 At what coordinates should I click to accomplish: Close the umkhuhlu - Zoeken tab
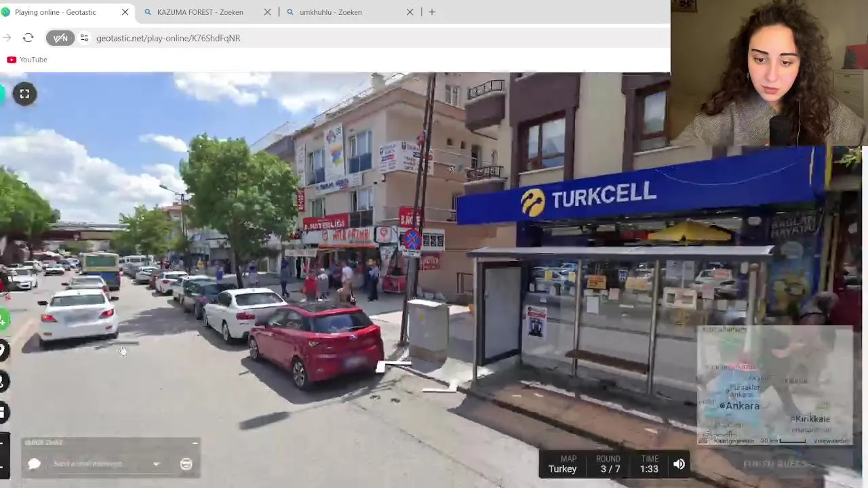(x=410, y=12)
